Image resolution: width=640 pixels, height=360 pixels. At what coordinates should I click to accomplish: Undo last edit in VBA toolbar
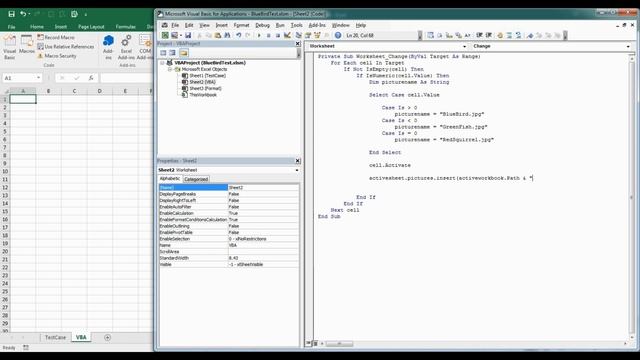pos(238,36)
